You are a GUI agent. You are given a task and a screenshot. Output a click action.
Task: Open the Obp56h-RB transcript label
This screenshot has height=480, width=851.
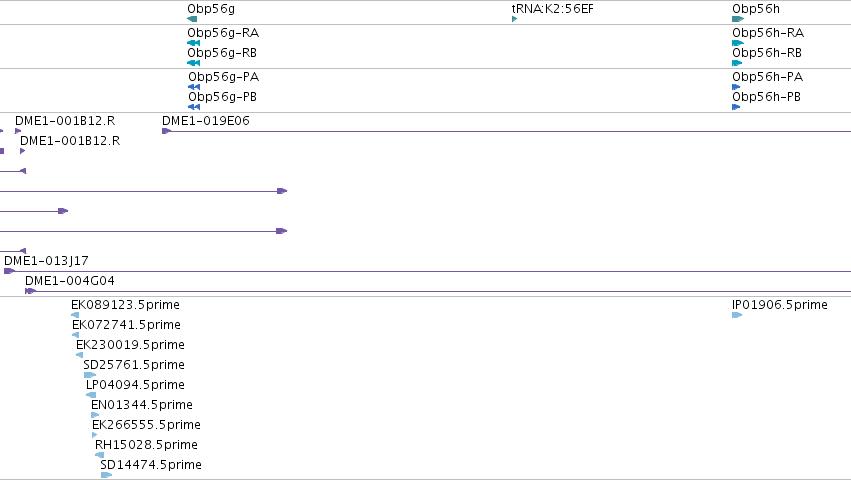[767, 53]
